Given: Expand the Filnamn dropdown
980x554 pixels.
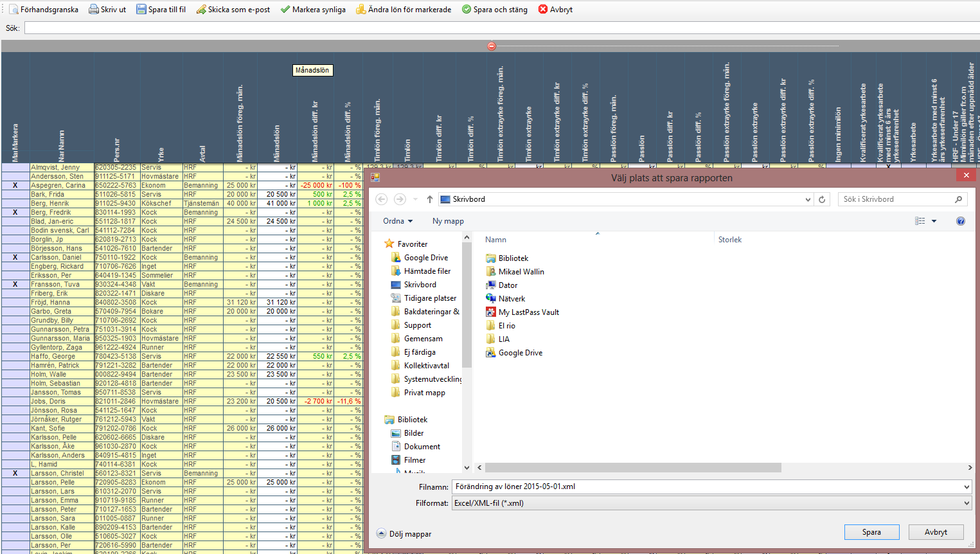Looking at the screenshot, I should tap(967, 487).
